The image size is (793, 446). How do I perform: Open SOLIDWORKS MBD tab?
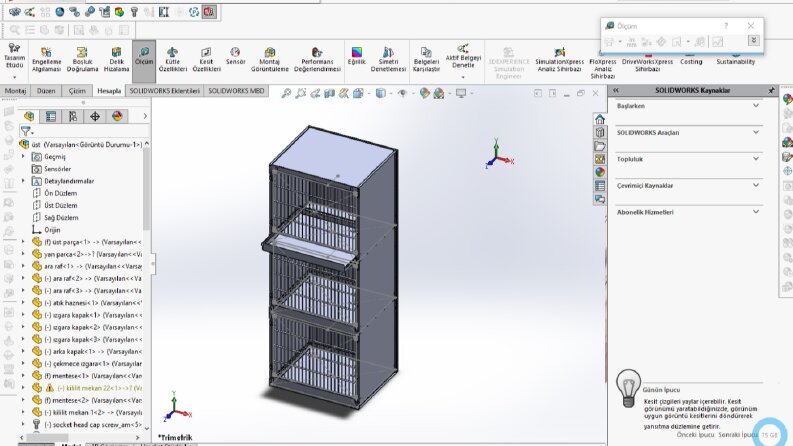(x=236, y=91)
